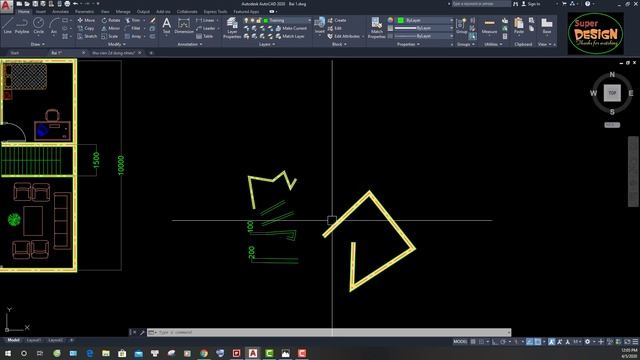Switch to the Manage ribbon tab
The height and width of the screenshot is (360, 640).
click(123, 12)
